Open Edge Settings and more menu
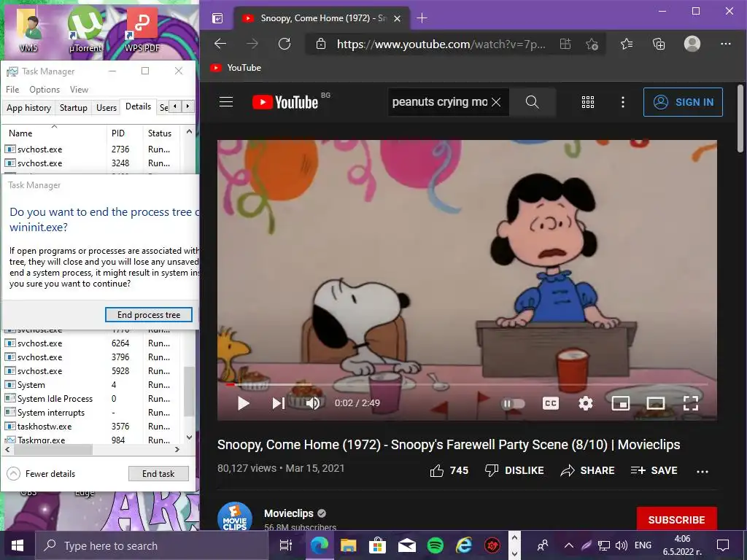 click(x=726, y=44)
